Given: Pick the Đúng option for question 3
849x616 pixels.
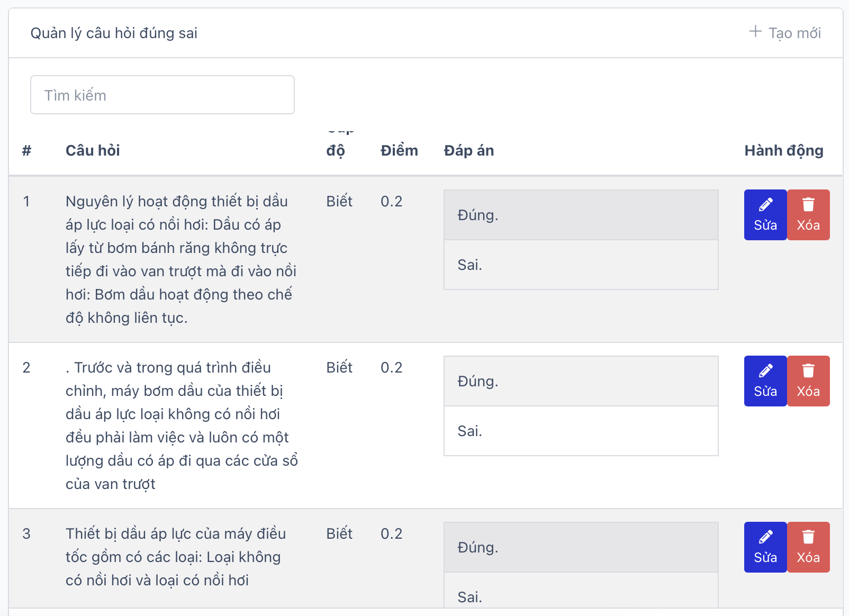Looking at the screenshot, I should (x=581, y=548).
